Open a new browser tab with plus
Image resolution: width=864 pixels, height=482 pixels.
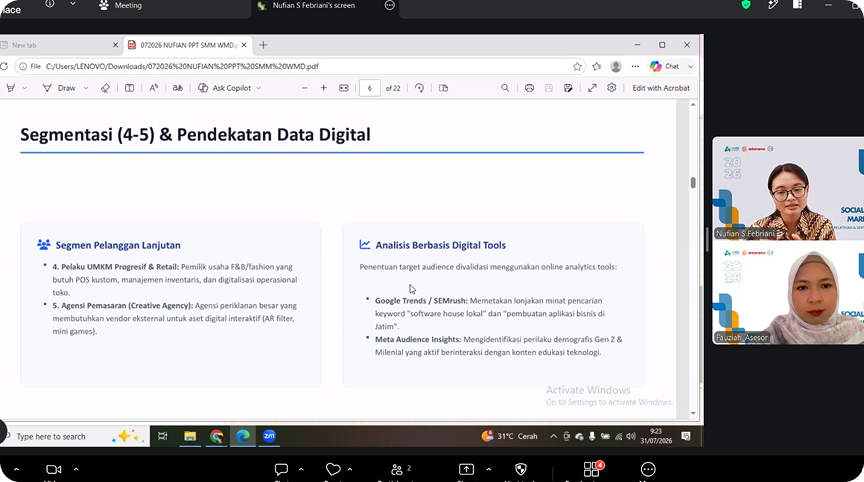click(263, 45)
